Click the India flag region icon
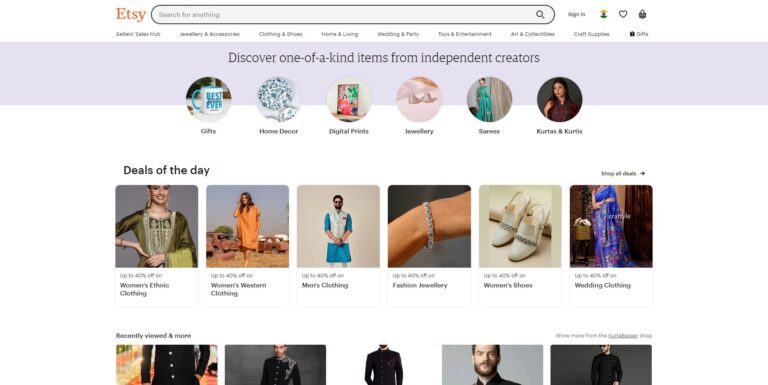 click(x=603, y=14)
